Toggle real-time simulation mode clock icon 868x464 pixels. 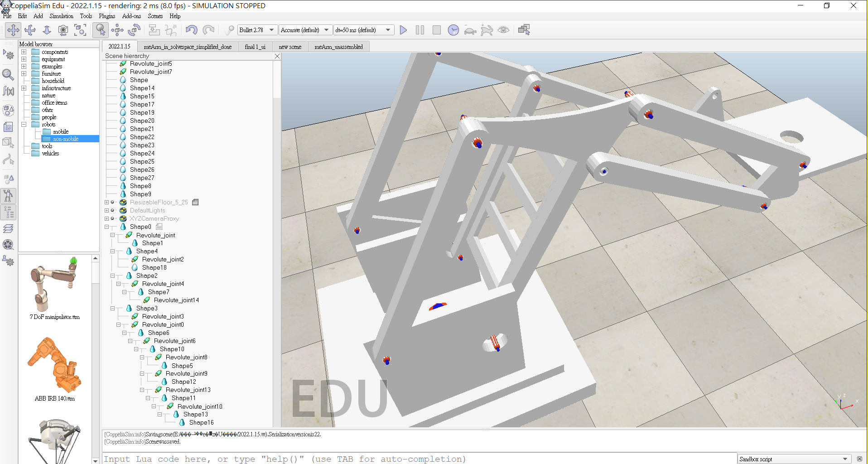pyautogui.click(x=453, y=30)
